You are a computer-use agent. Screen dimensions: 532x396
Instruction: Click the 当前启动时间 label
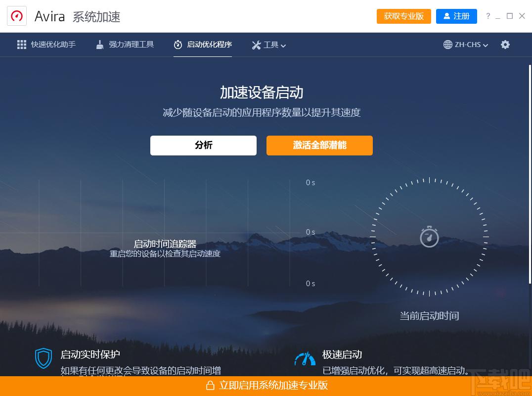pos(429,316)
